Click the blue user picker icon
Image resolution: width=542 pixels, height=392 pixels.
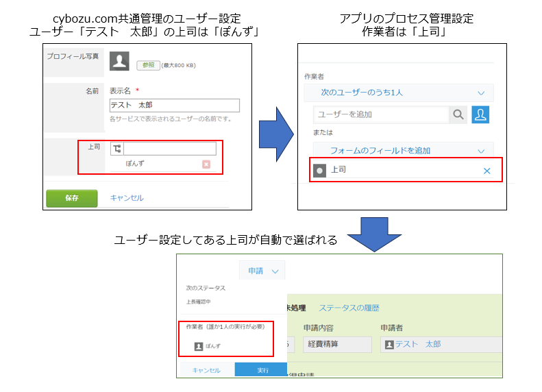click(480, 114)
